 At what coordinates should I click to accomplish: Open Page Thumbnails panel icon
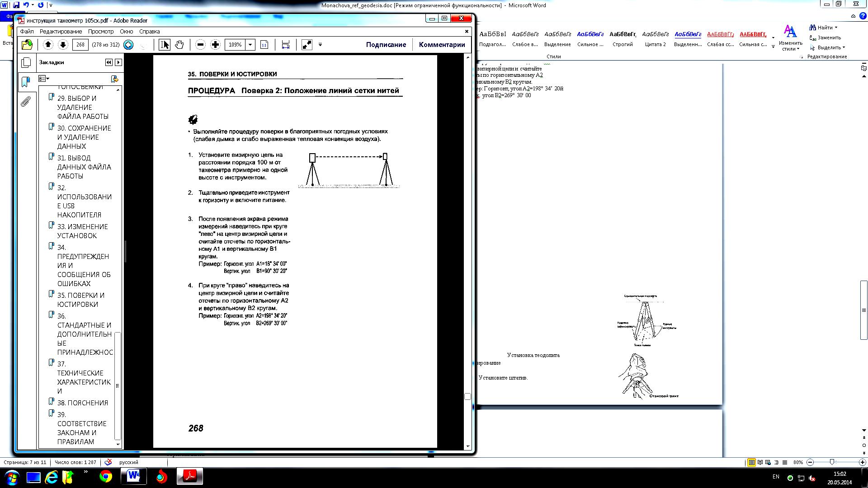point(26,62)
